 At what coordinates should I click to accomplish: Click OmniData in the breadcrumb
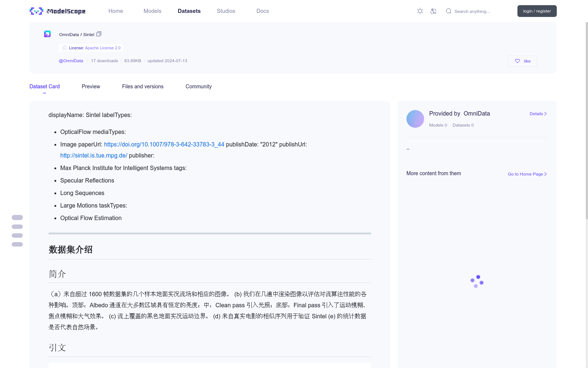point(69,35)
